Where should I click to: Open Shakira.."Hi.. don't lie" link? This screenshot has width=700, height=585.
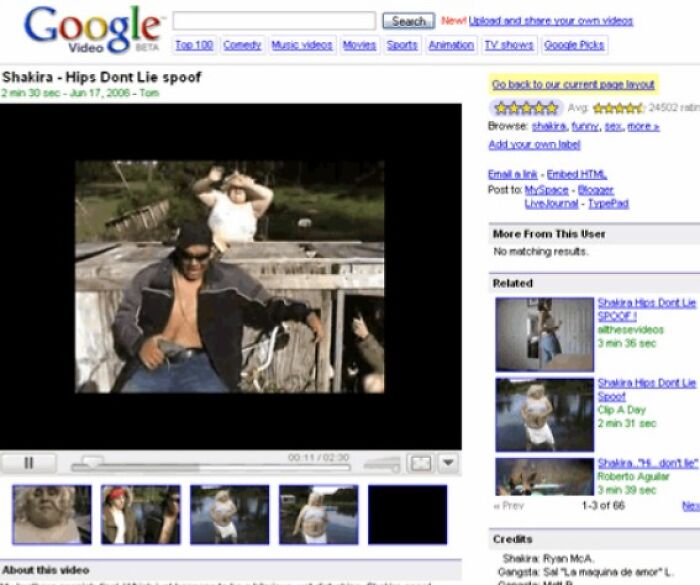(x=647, y=463)
